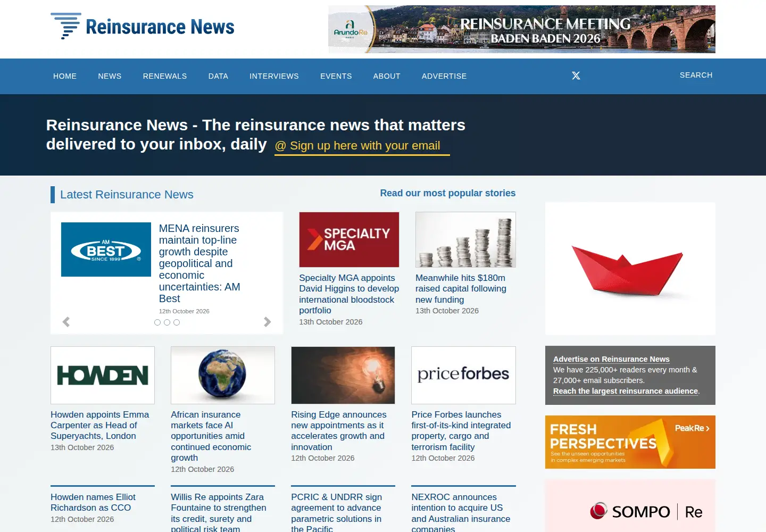Screen dimensions: 766x532
Task: Click 13th October 2026 date under Meanwhile article
Action: pyautogui.click(x=447, y=311)
